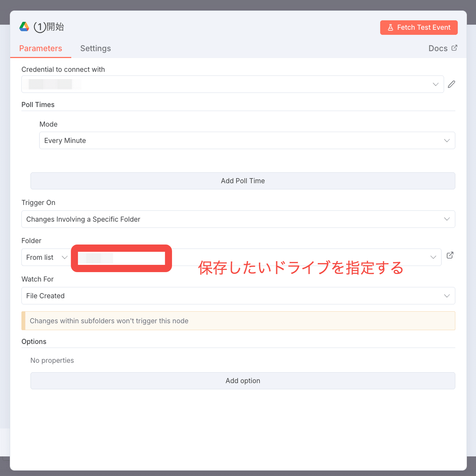This screenshot has width=476, height=476.
Task: Open the folder in Google Drive via external link icon
Action: coord(450,255)
